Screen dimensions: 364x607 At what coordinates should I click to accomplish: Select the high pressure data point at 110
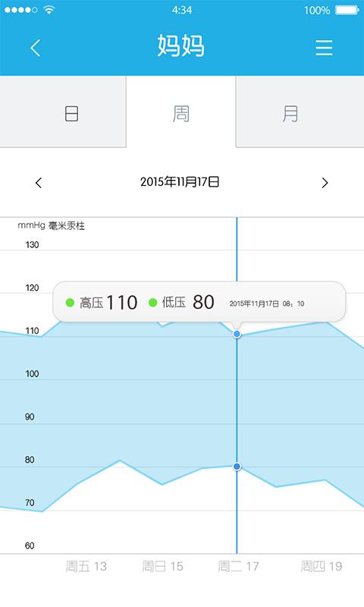pyautogui.click(x=237, y=334)
